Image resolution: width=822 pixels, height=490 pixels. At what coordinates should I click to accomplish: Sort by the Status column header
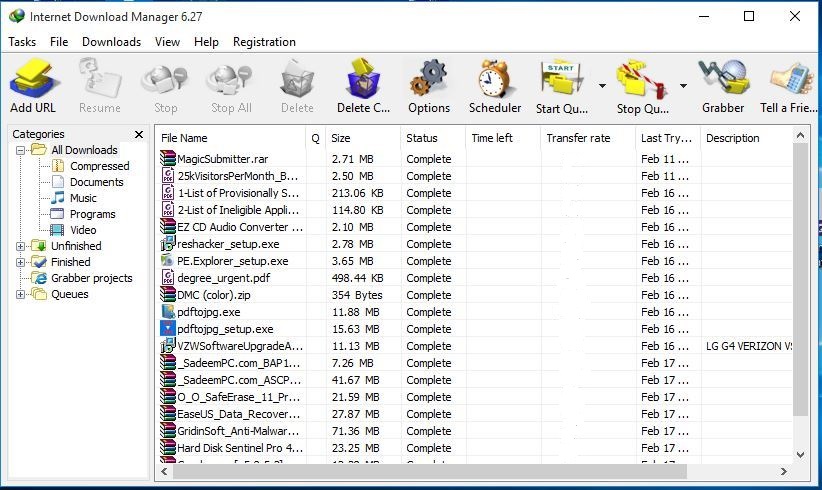click(x=433, y=138)
